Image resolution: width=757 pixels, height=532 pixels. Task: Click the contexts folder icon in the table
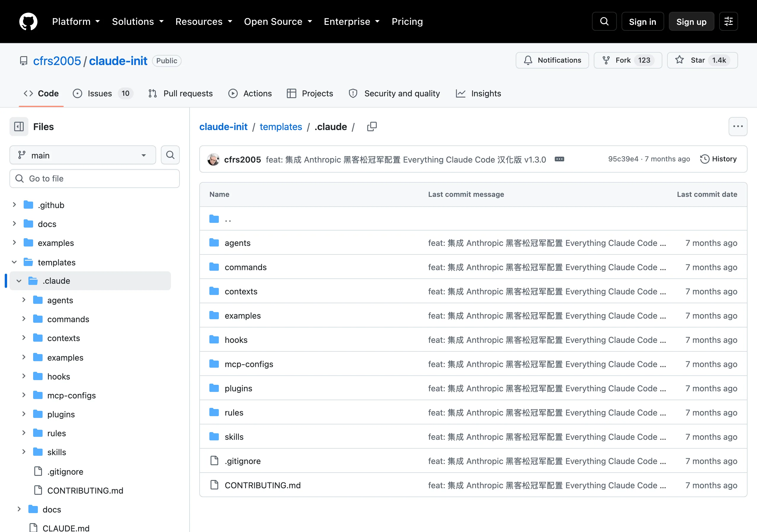[x=214, y=291]
